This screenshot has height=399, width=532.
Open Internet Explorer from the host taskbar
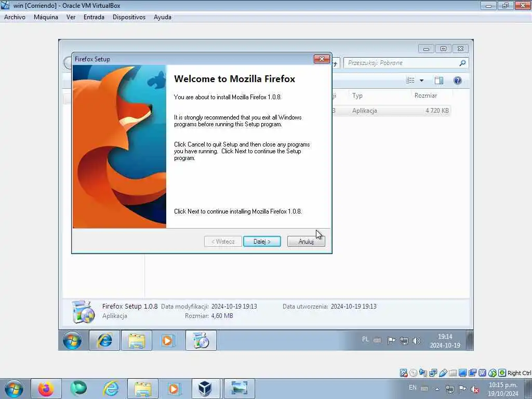pyautogui.click(x=111, y=389)
